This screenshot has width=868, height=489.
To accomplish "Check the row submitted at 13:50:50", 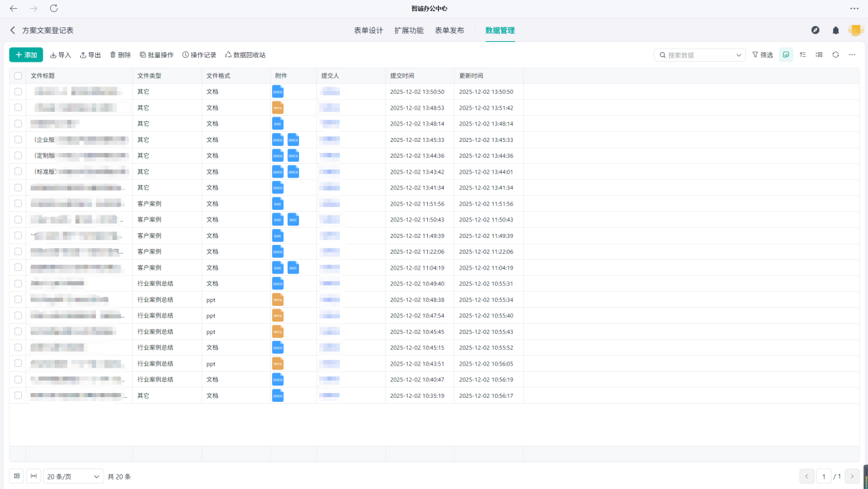I will pyautogui.click(x=18, y=91).
